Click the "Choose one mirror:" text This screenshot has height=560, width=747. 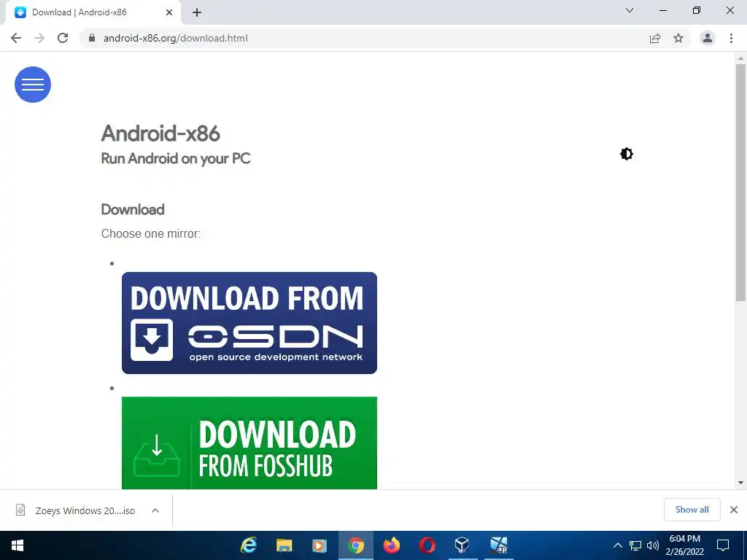150,234
